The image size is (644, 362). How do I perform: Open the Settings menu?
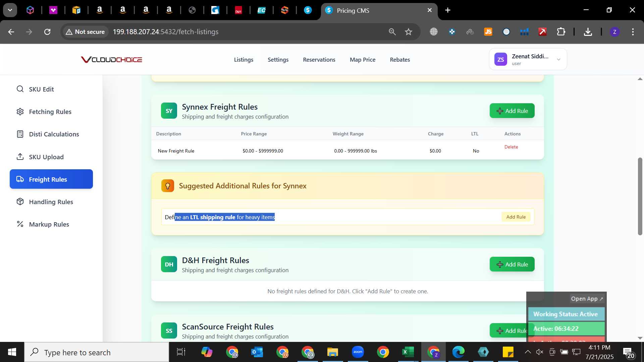(278, 60)
